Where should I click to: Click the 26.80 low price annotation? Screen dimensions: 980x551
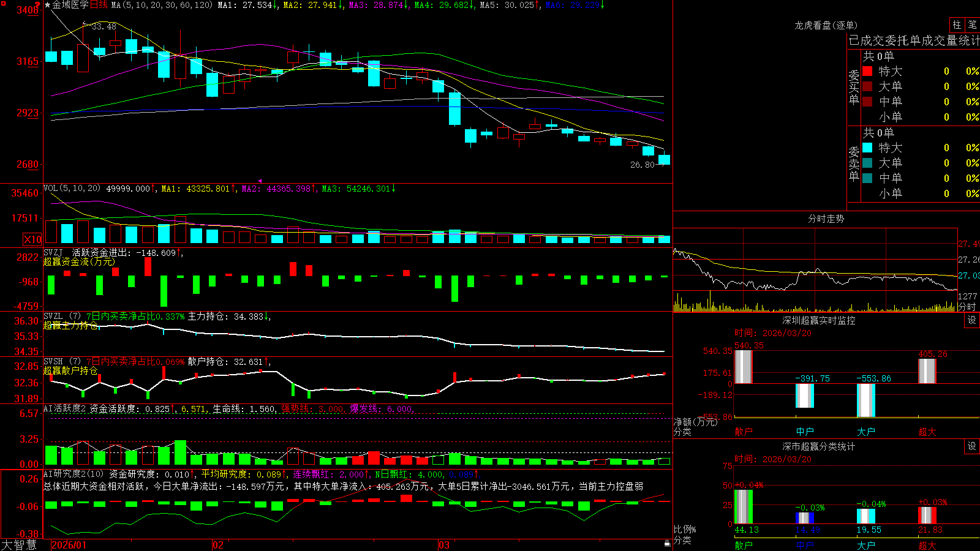click(643, 165)
